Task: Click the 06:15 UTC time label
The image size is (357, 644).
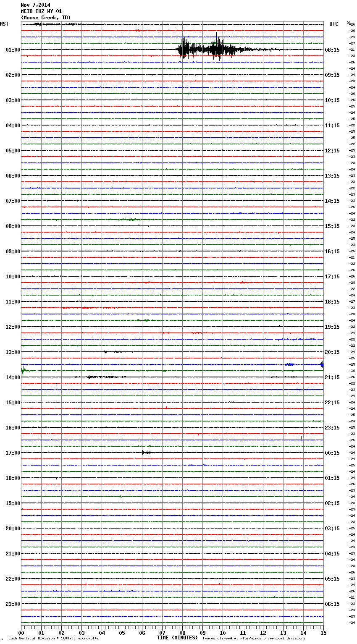Action: tap(332, 604)
